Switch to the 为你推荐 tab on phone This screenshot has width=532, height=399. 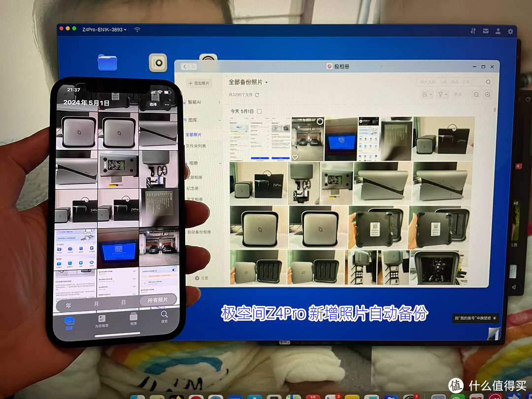pos(102,321)
